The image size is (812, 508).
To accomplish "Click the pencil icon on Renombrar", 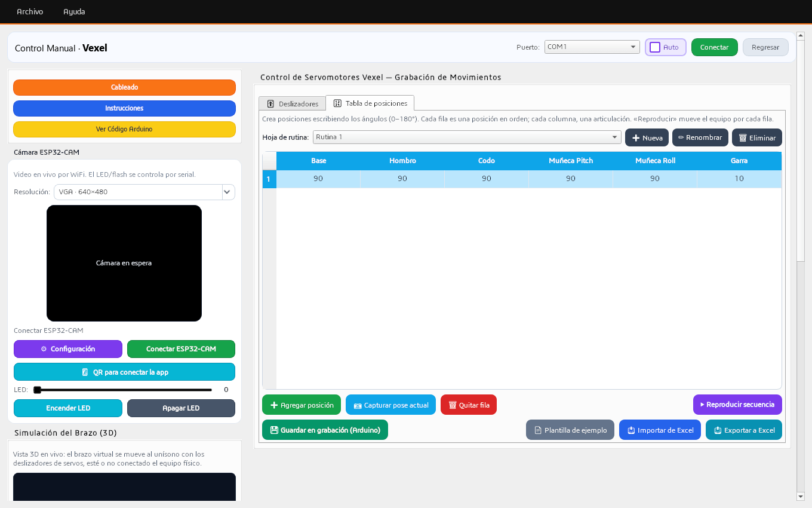I will point(681,137).
